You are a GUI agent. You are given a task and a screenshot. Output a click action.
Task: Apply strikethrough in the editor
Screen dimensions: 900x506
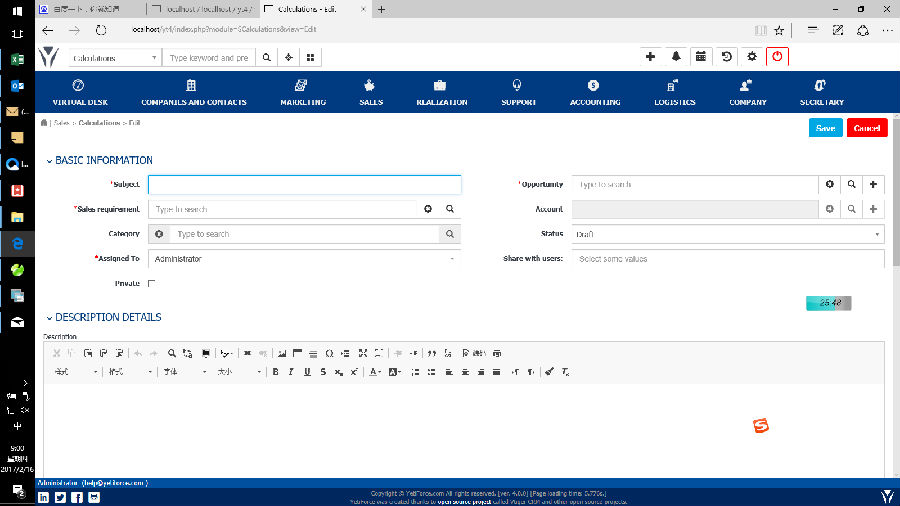[x=323, y=372]
